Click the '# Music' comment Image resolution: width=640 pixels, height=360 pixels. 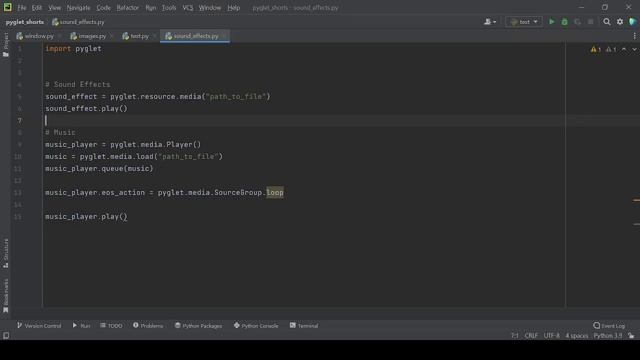(x=60, y=133)
